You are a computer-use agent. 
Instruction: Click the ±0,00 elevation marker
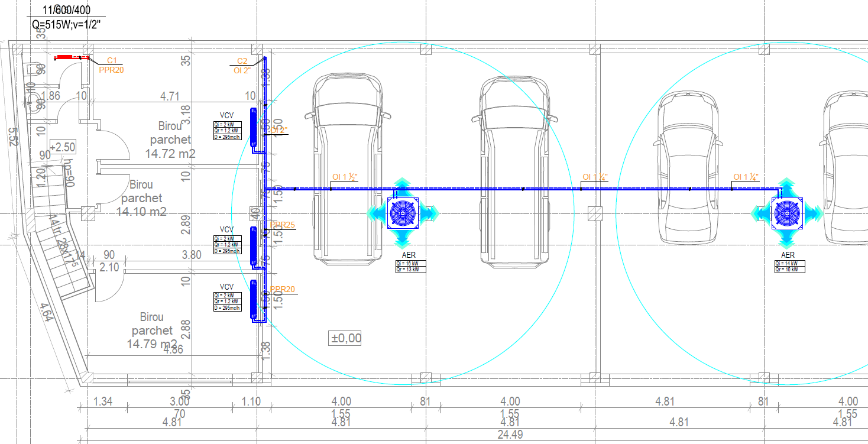345,338
